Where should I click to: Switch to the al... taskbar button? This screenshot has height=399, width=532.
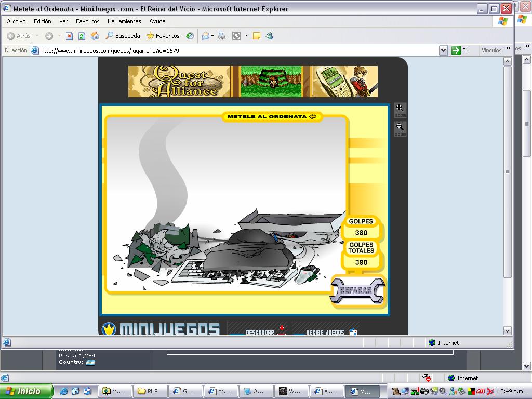pos(327,392)
